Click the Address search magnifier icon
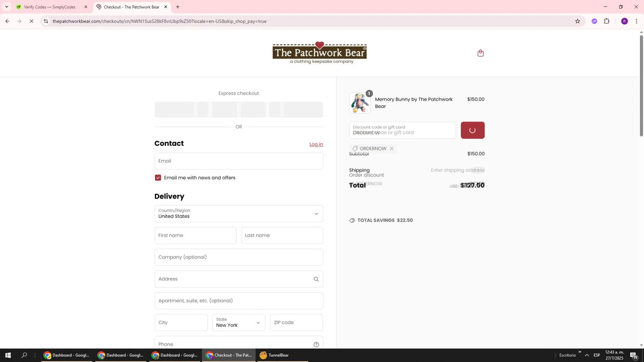The height and width of the screenshot is (362, 644). tap(316, 279)
